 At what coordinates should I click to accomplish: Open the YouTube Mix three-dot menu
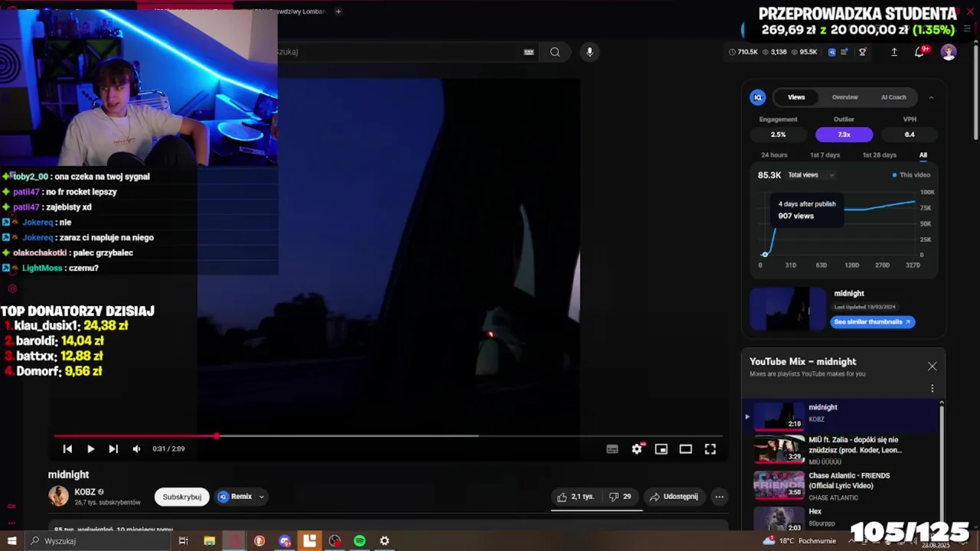(932, 388)
